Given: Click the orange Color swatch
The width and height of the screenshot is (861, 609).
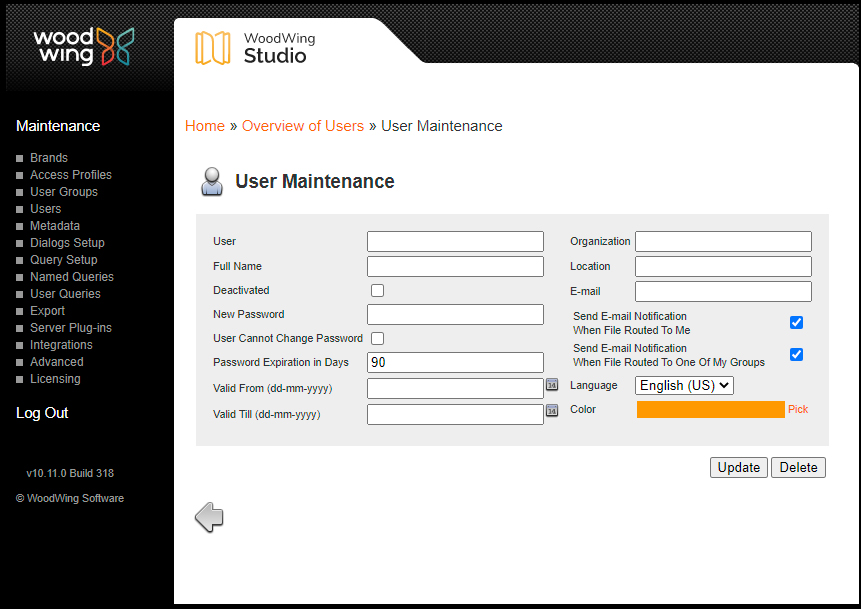Looking at the screenshot, I should pos(711,410).
